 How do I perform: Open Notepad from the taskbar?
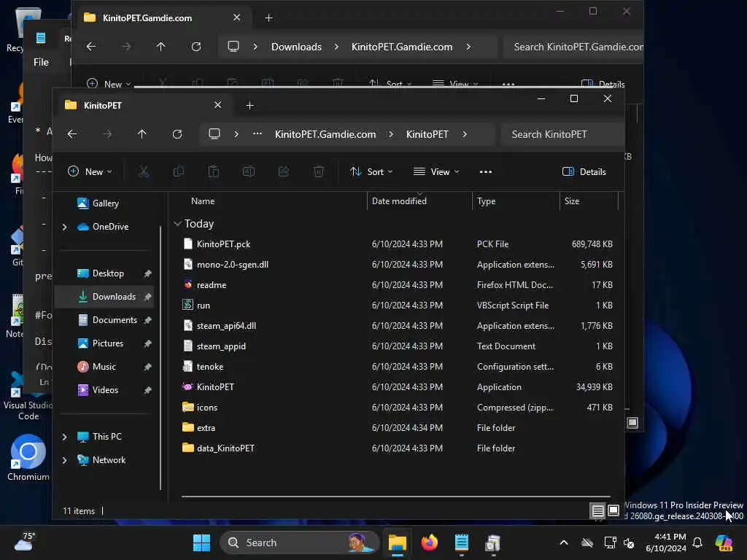[461, 542]
